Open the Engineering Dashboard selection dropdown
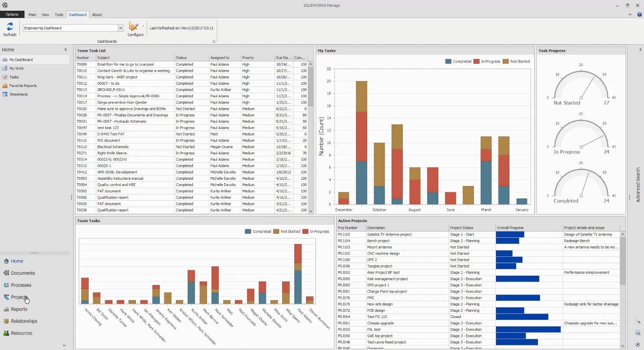The width and height of the screenshot is (644, 350). click(120, 28)
